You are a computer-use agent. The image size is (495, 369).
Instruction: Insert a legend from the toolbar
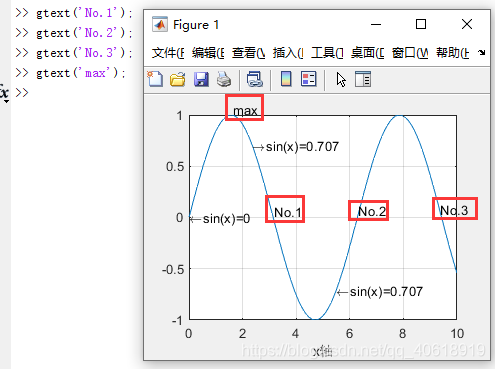pyautogui.click(x=309, y=79)
